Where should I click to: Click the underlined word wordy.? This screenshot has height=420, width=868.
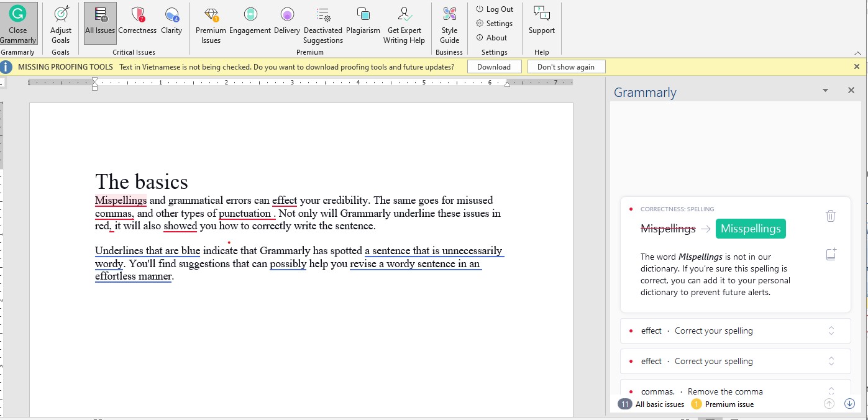(x=109, y=264)
